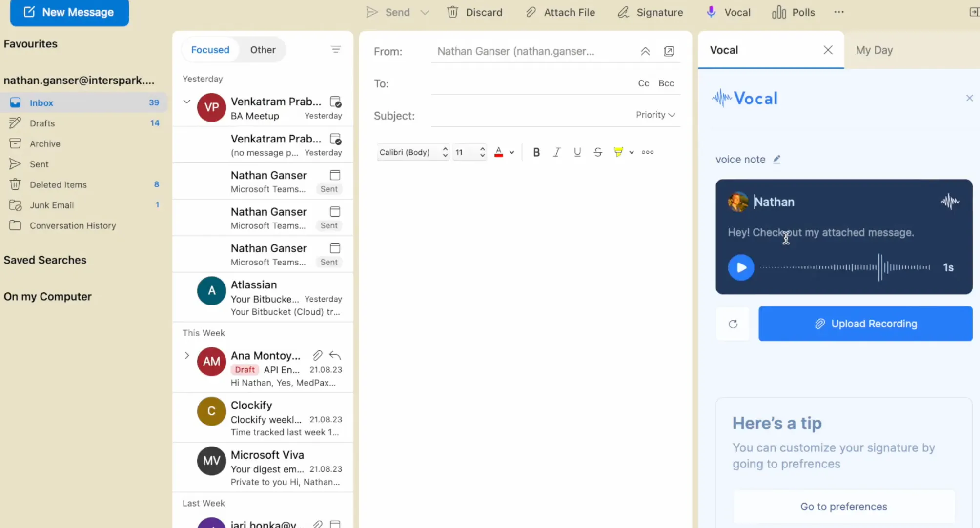Open the message list filter icon
Image resolution: width=980 pixels, height=528 pixels.
[335, 49]
